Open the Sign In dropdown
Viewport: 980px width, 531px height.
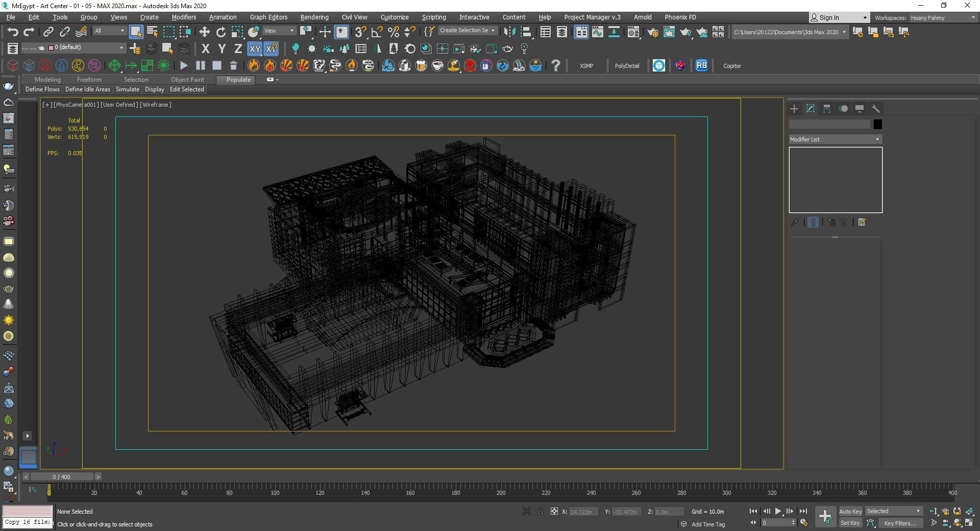point(839,17)
